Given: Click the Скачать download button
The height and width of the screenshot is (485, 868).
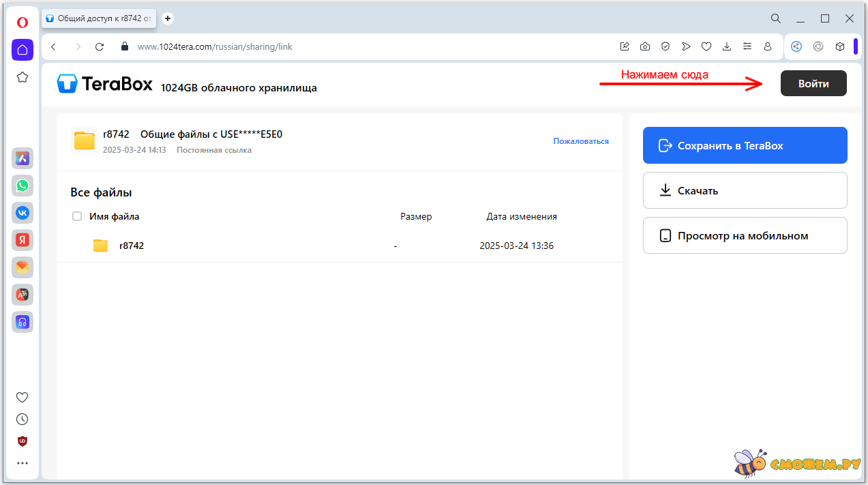Looking at the screenshot, I should pyautogui.click(x=745, y=190).
